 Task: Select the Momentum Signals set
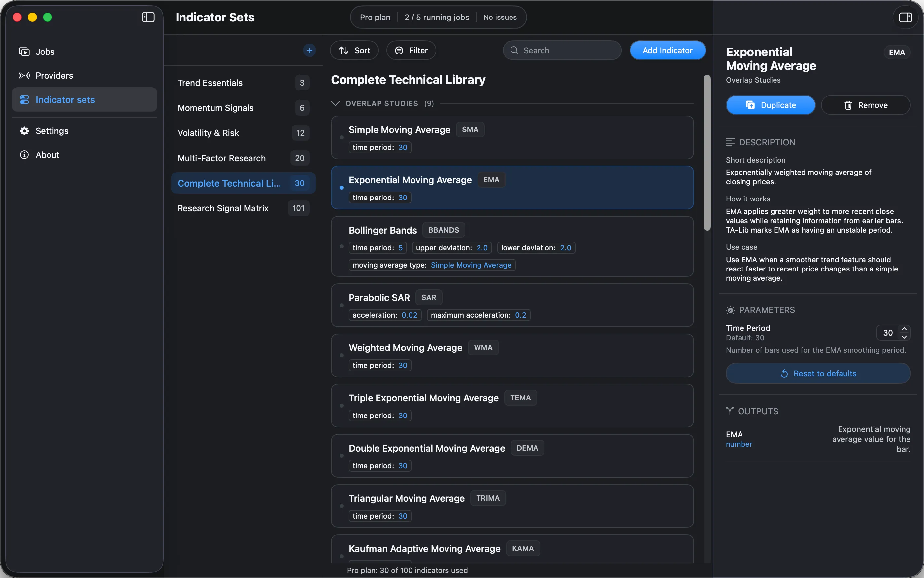tap(243, 108)
